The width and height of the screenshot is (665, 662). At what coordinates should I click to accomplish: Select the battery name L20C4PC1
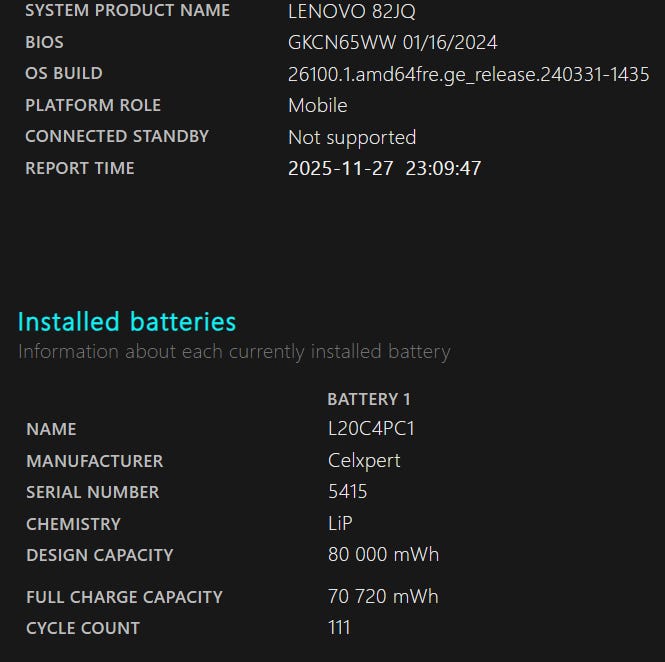tap(371, 429)
